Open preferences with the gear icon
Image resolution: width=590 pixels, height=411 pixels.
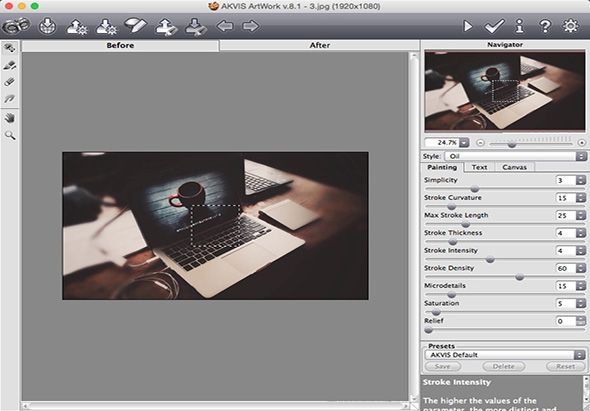570,26
